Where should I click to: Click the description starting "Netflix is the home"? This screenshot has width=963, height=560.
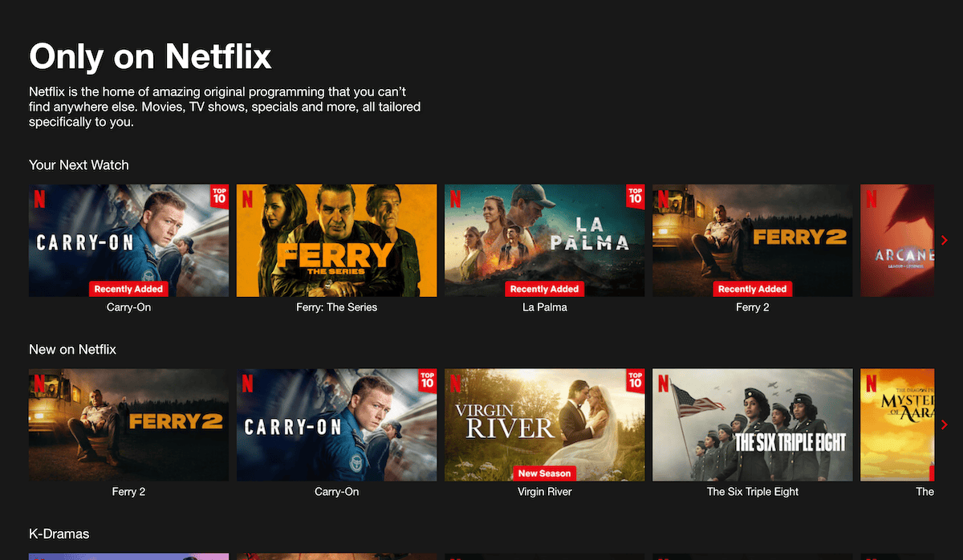coord(225,107)
